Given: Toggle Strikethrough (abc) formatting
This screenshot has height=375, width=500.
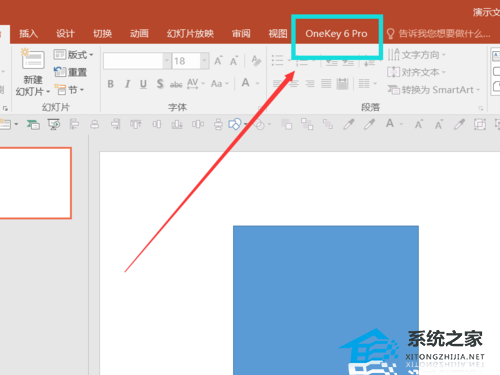Looking at the screenshot, I should pyautogui.click(x=176, y=84).
